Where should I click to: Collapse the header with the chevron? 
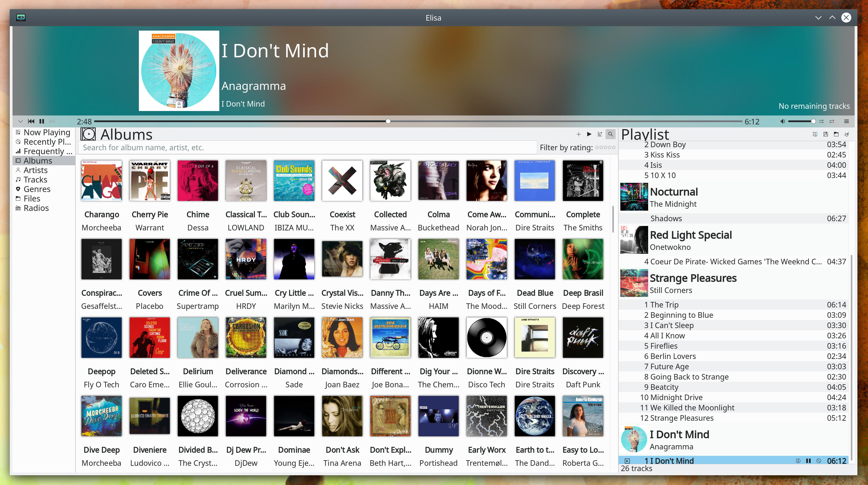point(21,121)
